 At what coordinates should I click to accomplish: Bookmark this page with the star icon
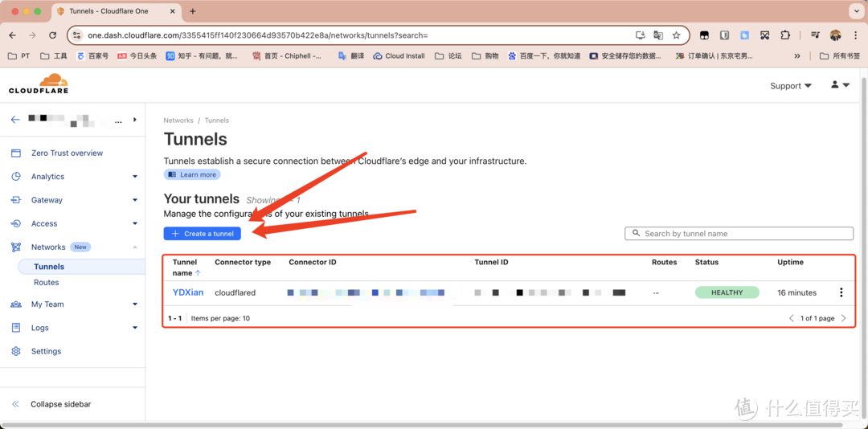point(676,35)
